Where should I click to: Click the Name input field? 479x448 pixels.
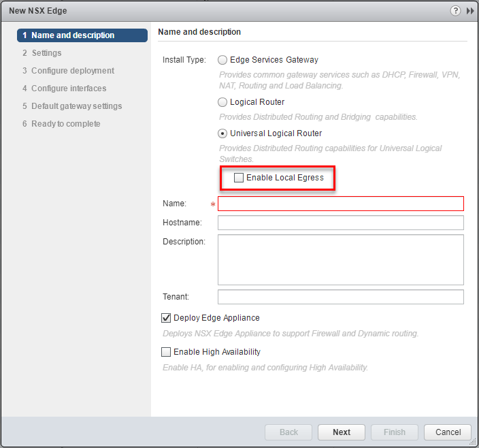point(340,204)
